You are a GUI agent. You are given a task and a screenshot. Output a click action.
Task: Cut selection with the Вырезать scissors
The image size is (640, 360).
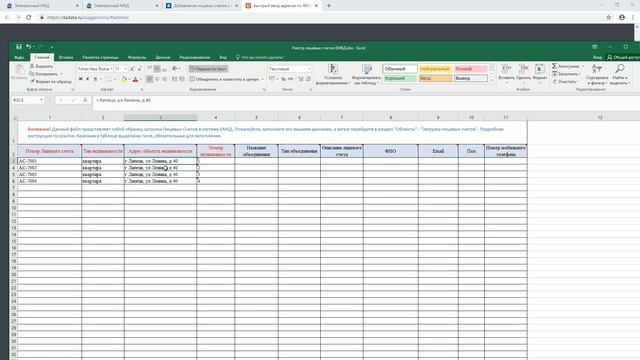coord(41,66)
